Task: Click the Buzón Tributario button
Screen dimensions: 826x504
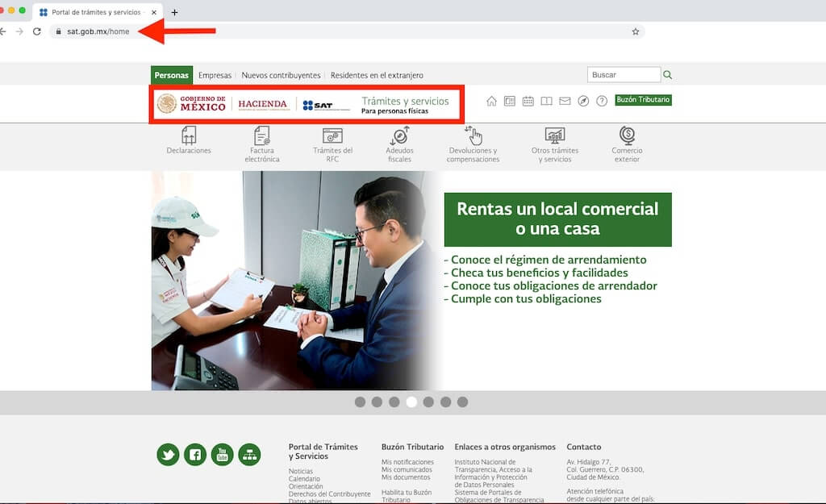Action: click(x=643, y=100)
